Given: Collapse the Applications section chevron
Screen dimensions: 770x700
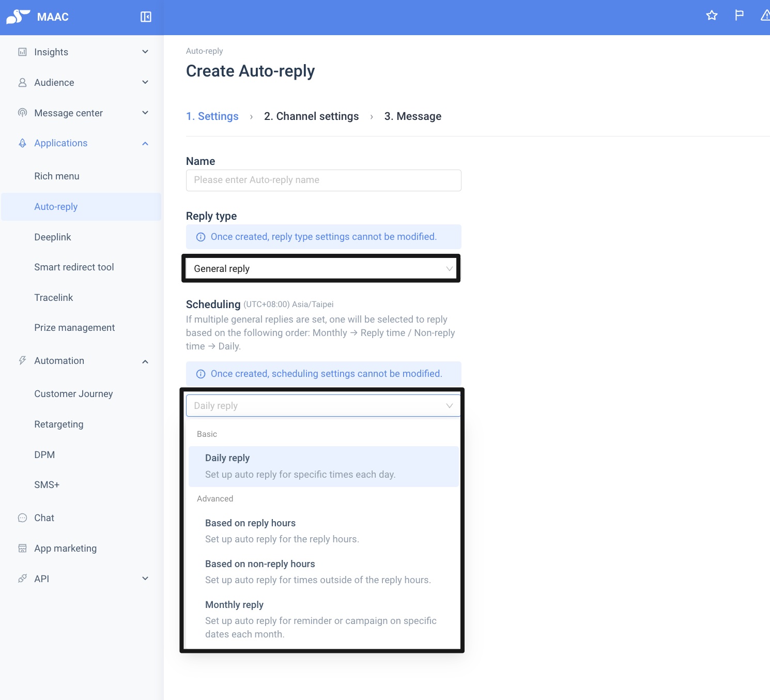Looking at the screenshot, I should coord(145,143).
